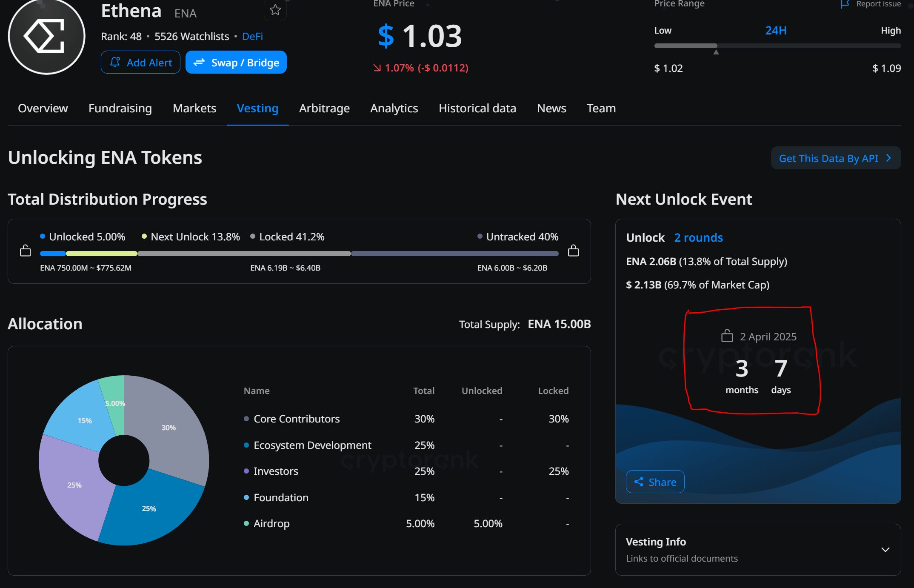914x588 pixels.
Task: Click the Report issue flag icon
Action: (x=845, y=4)
